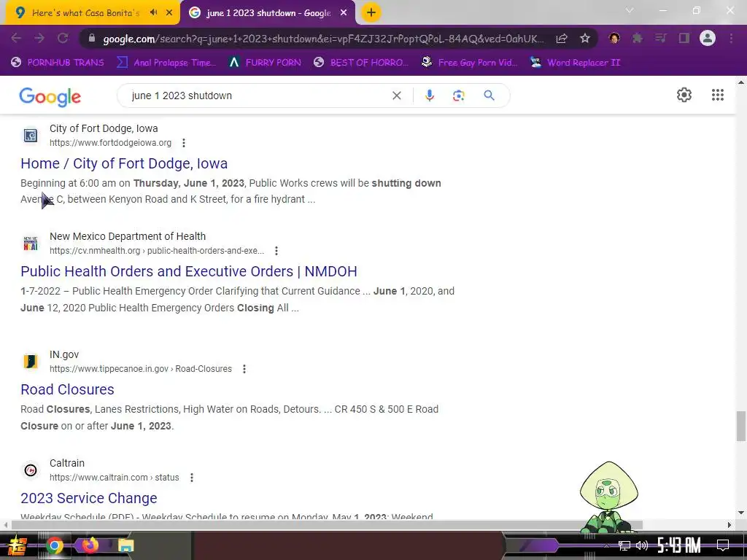Click Chrome icon on taskbar
The height and width of the screenshot is (560, 747).
point(54,545)
